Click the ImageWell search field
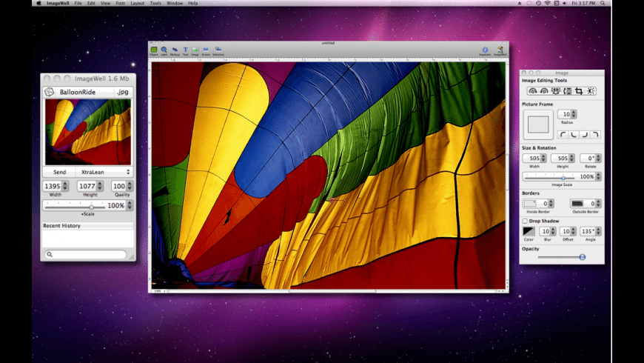Image resolution: width=644 pixels, height=363 pixels. coord(85,254)
